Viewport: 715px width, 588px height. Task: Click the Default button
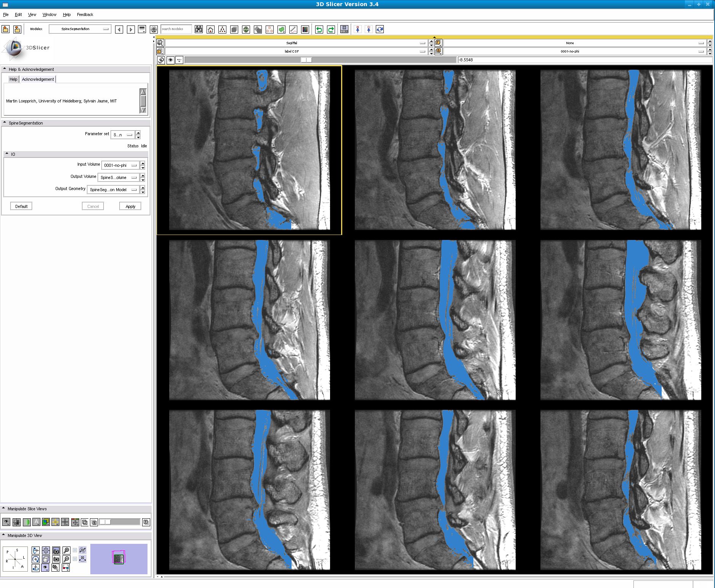point(21,206)
